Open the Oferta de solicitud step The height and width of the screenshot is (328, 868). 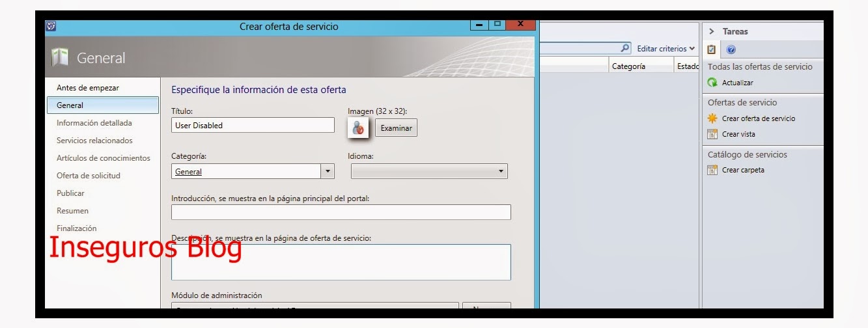tap(89, 176)
